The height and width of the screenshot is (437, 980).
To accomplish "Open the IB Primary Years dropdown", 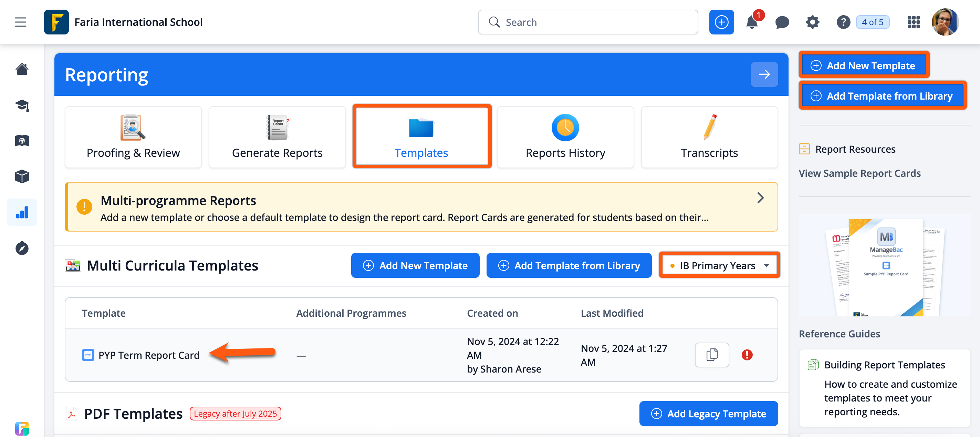I will click(719, 265).
